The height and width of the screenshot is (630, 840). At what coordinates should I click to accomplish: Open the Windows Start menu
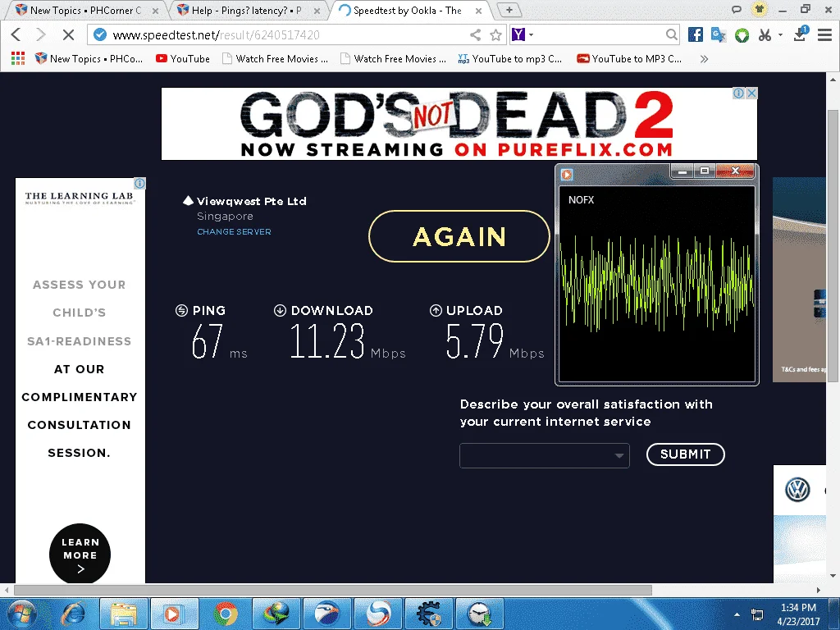coord(21,614)
